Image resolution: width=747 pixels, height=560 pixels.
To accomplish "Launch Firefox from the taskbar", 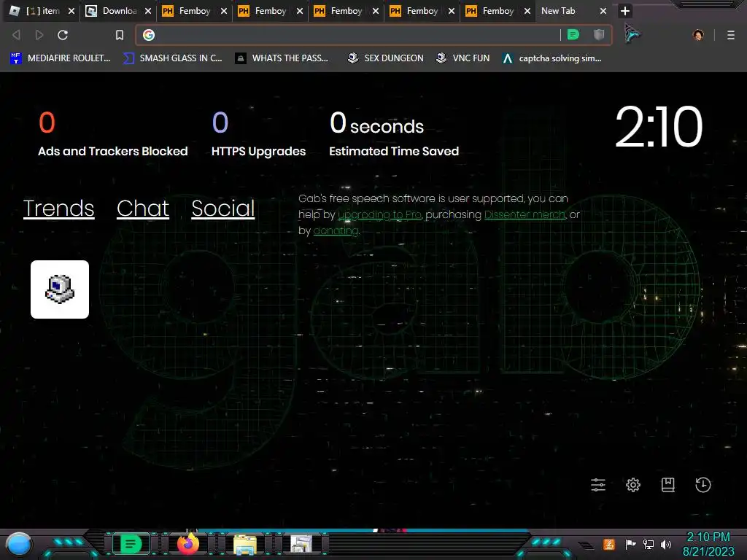I will click(x=188, y=544).
